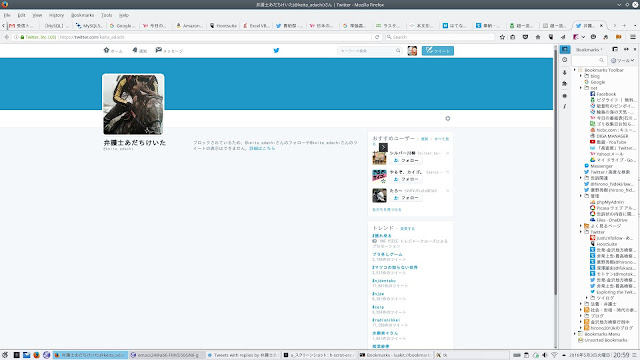This screenshot has height=360, width=640.
Task: Open the Bookmarks sidebar title dropdown
Action: [x=589, y=49]
